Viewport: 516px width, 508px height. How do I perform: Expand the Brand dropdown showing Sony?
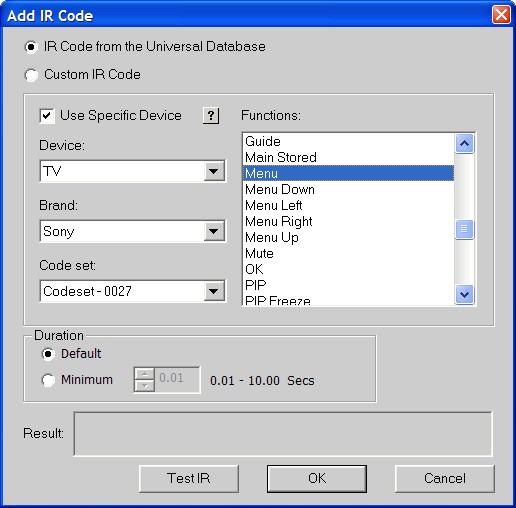(214, 231)
